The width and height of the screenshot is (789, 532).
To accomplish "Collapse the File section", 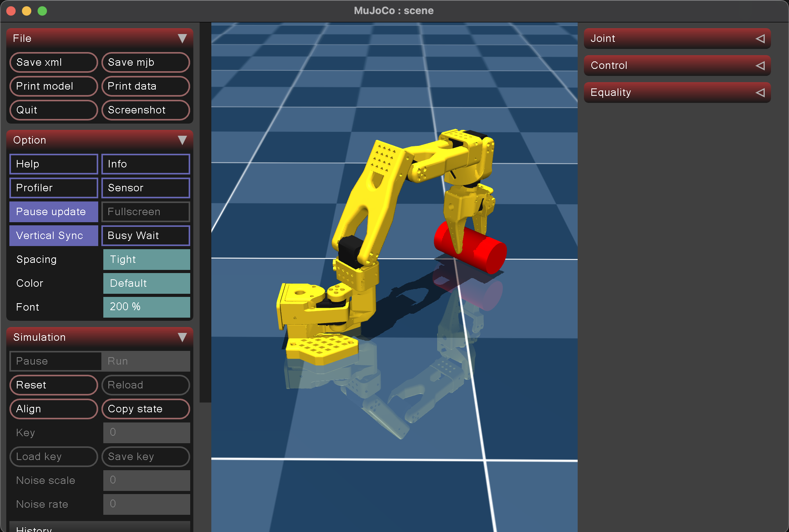I will coord(182,38).
